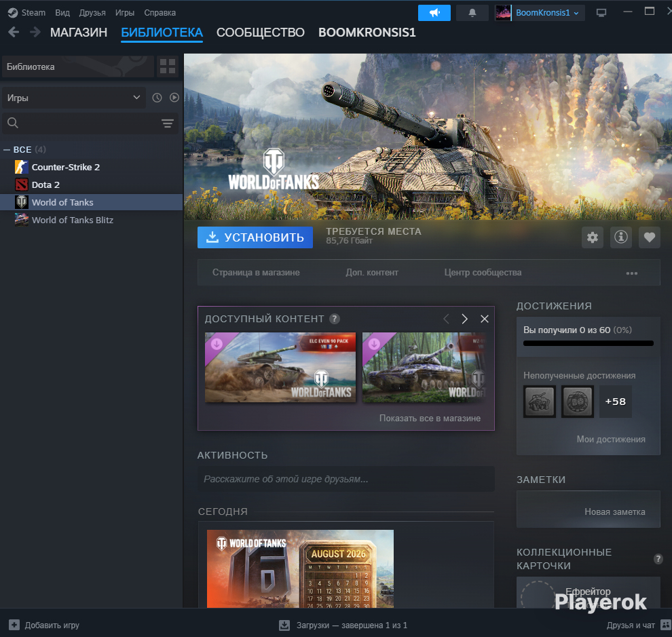
Task: Click the Counter-Strike 2 game icon
Action: pos(22,167)
